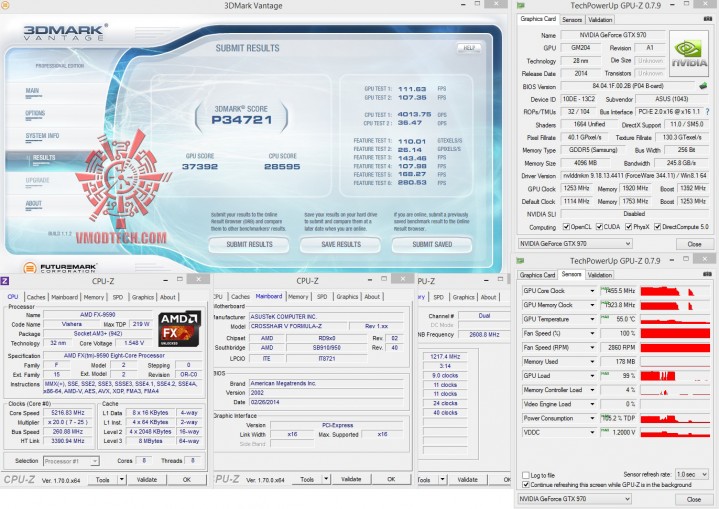Toggle the CUDA checkbox
Viewport: 719px width, 509px height.
pos(599,227)
